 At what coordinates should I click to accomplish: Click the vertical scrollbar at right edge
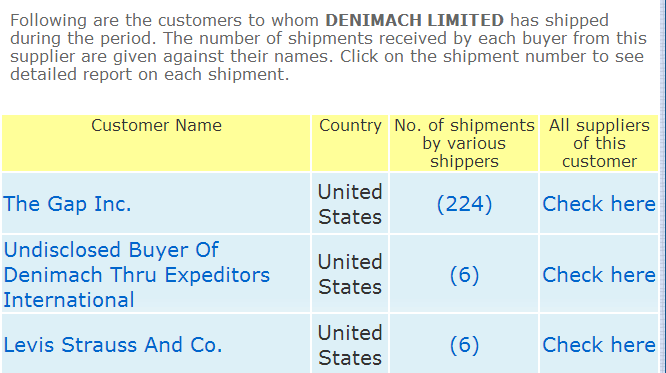(x=663, y=186)
